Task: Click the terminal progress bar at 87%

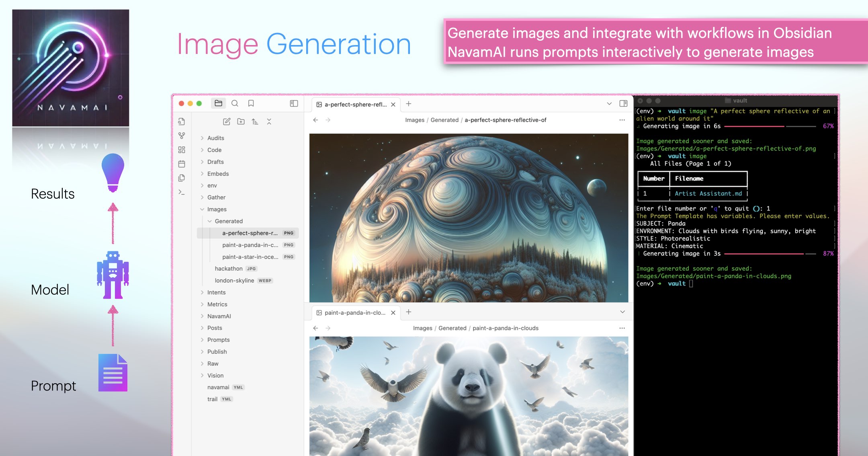Action: 770,254
